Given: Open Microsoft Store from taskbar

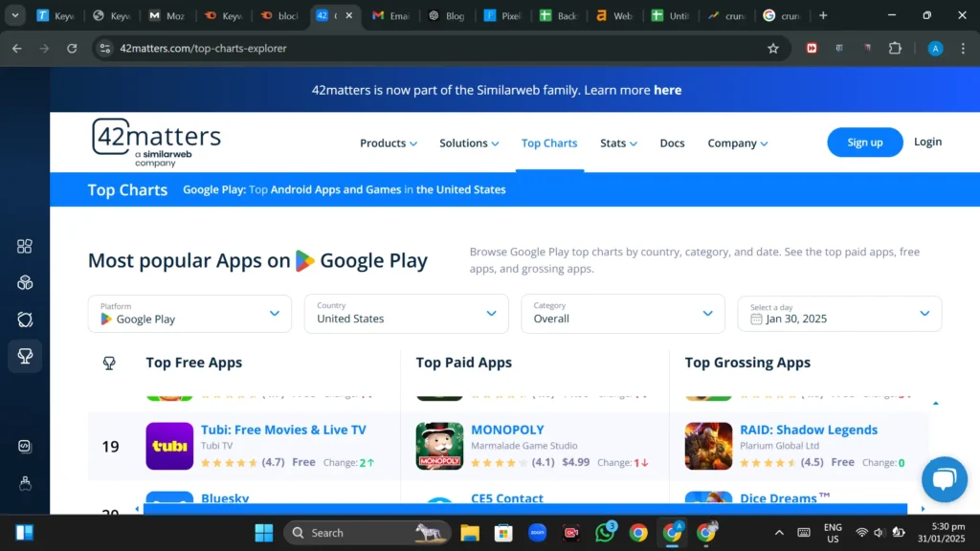Looking at the screenshot, I should click(503, 533).
